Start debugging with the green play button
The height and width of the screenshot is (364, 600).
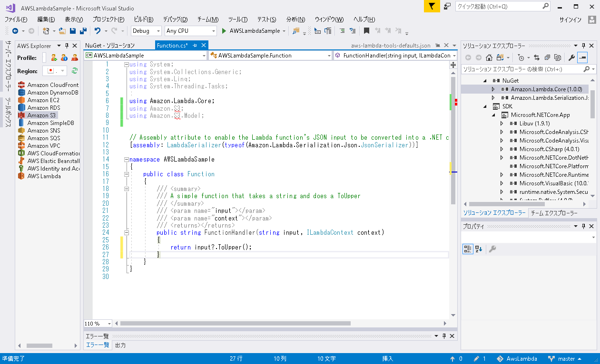click(225, 31)
